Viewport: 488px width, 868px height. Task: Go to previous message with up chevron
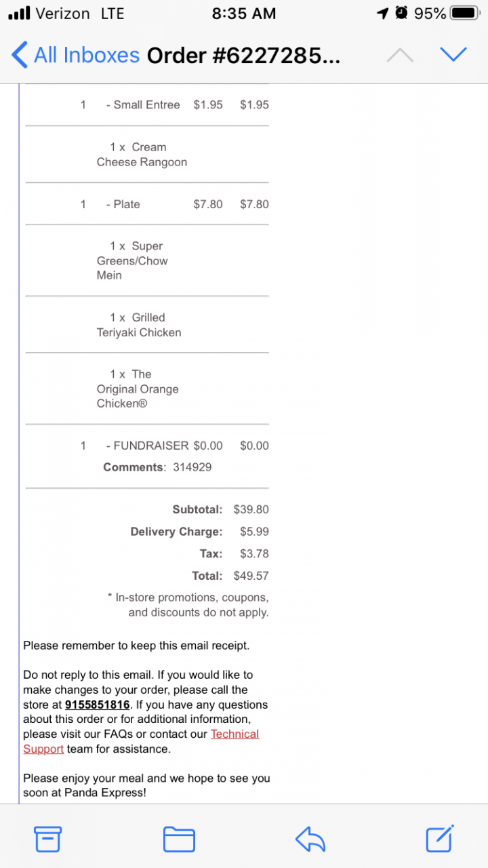pos(400,56)
